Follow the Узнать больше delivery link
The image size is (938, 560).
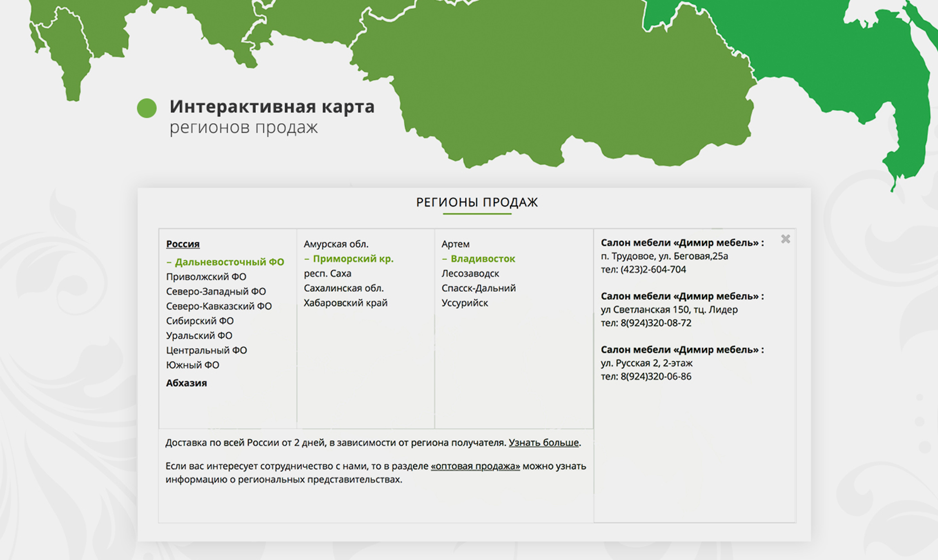click(543, 443)
